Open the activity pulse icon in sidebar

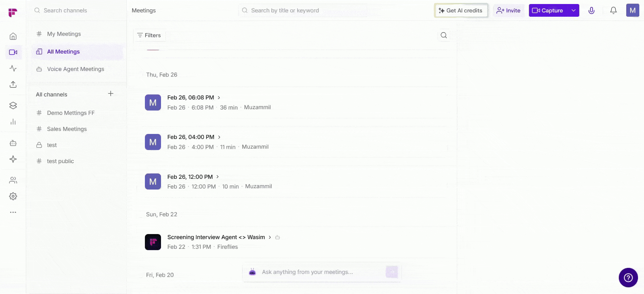coord(13,68)
